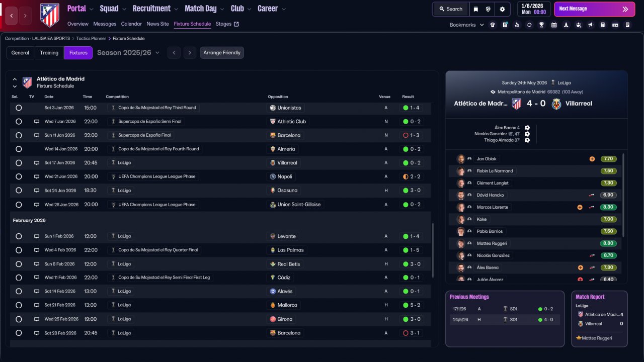
Task: Open the calendar grid icon in bookmarks bar
Action: click(x=554, y=25)
